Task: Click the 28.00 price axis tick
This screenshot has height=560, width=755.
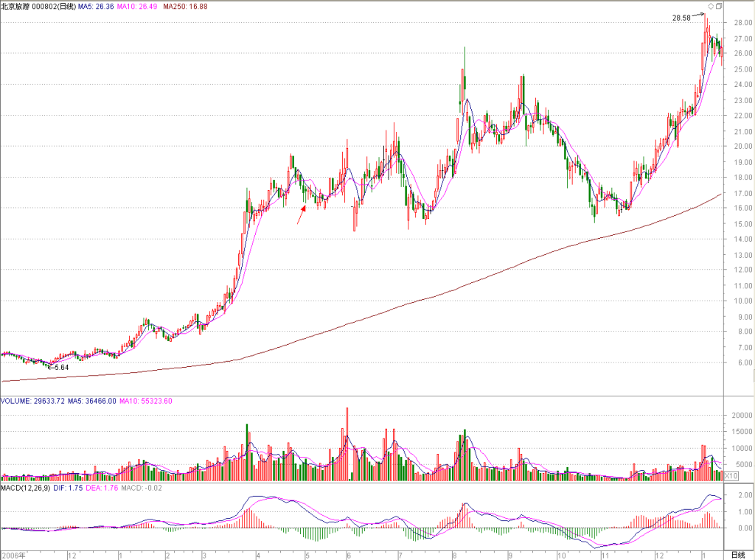Action: [x=742, y=23]
